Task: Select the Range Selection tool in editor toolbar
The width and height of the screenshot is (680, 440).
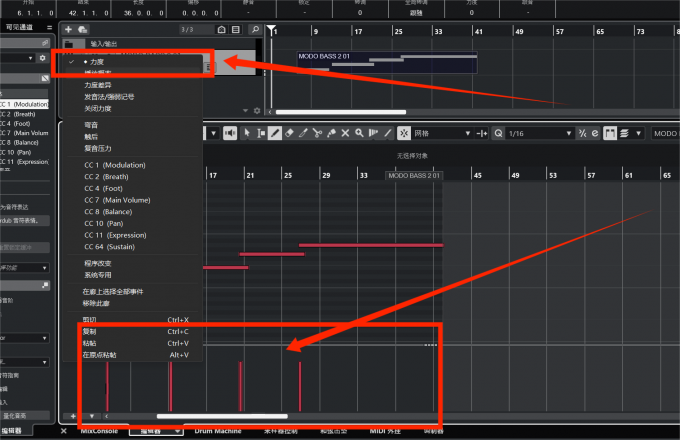Action: coord(261,133)
